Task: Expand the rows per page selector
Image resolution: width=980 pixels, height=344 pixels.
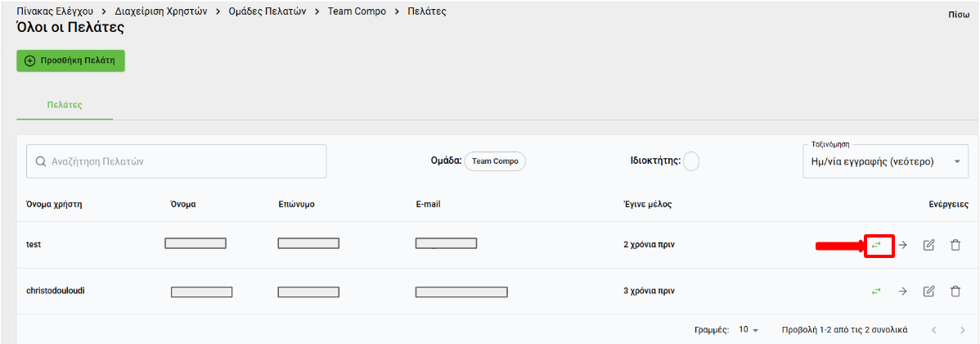Action: coord(748,329)
